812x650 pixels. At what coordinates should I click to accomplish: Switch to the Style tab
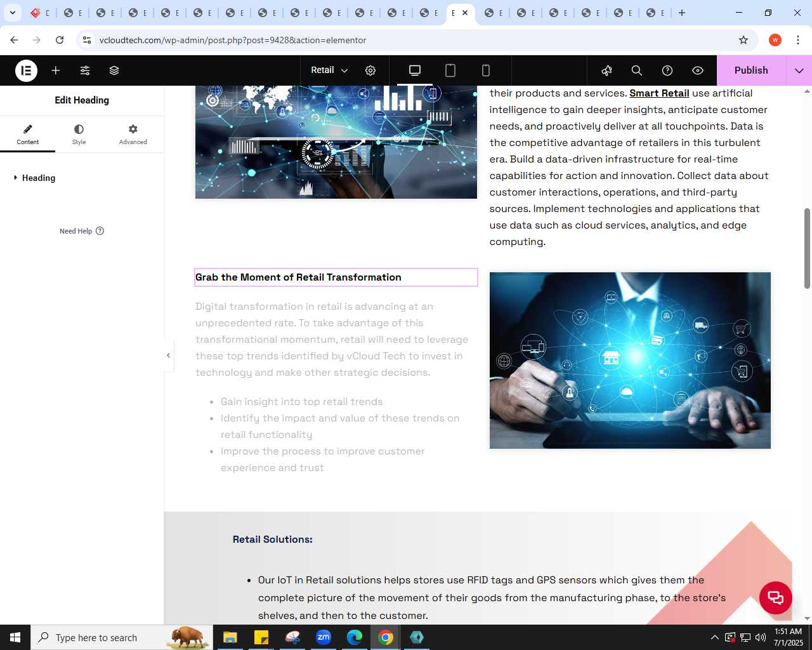79,135
